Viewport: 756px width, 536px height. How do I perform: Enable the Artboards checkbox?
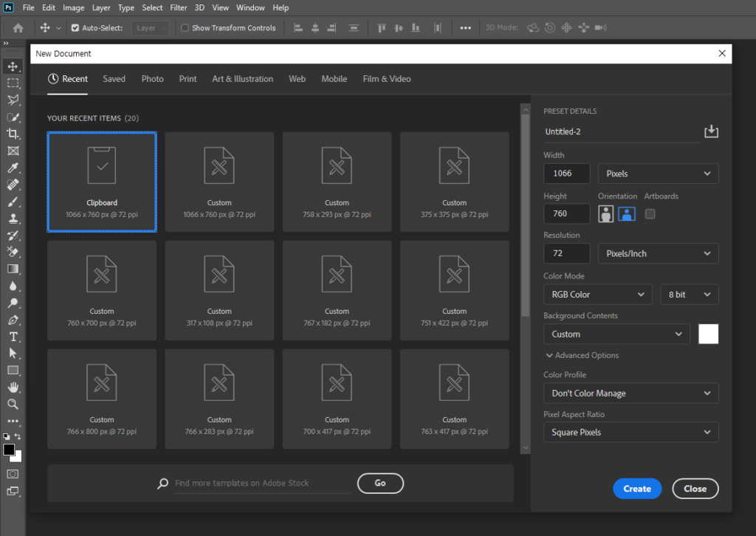(x=650, y=214)
